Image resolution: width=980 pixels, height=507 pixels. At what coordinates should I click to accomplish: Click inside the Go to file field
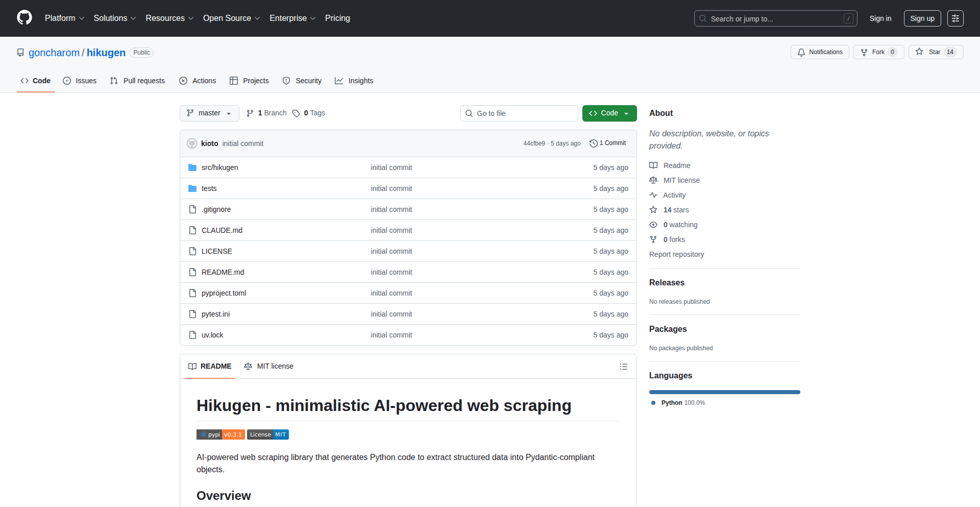coord(519,113)
